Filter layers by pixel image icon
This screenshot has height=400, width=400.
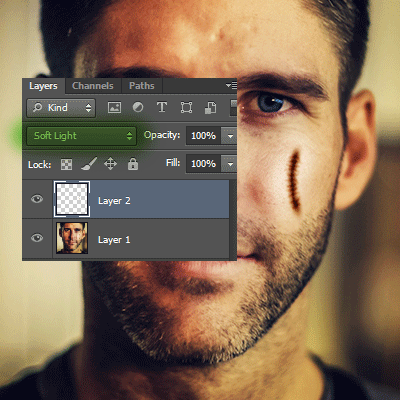tap(114, 107)
